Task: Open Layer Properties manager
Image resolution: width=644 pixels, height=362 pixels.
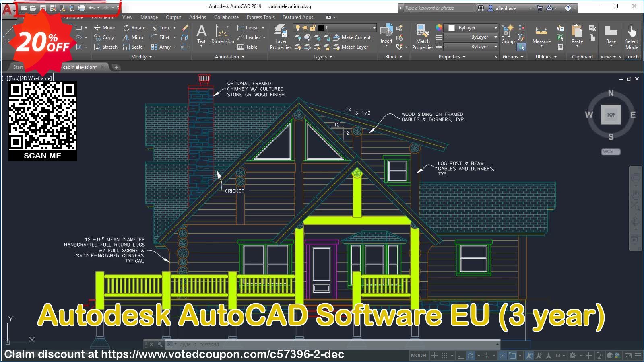Action: point(281,37)
